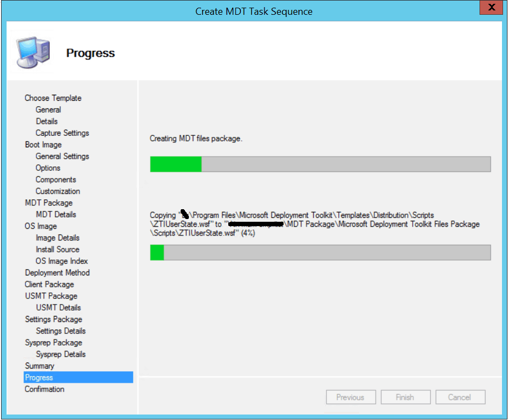The width and height of the screenshot is (508, 420).
Task: Click the Progress page heading
Action: click(x=90, y=53)
